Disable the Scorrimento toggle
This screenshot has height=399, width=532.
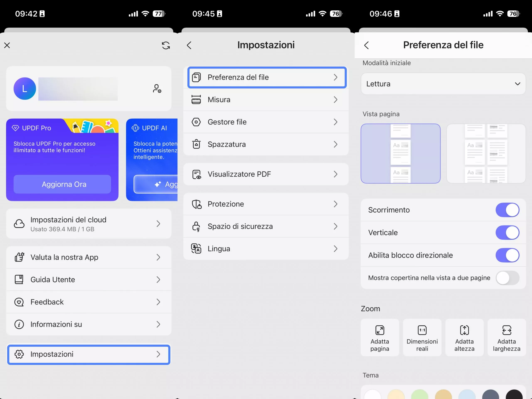tap(507, 210)
